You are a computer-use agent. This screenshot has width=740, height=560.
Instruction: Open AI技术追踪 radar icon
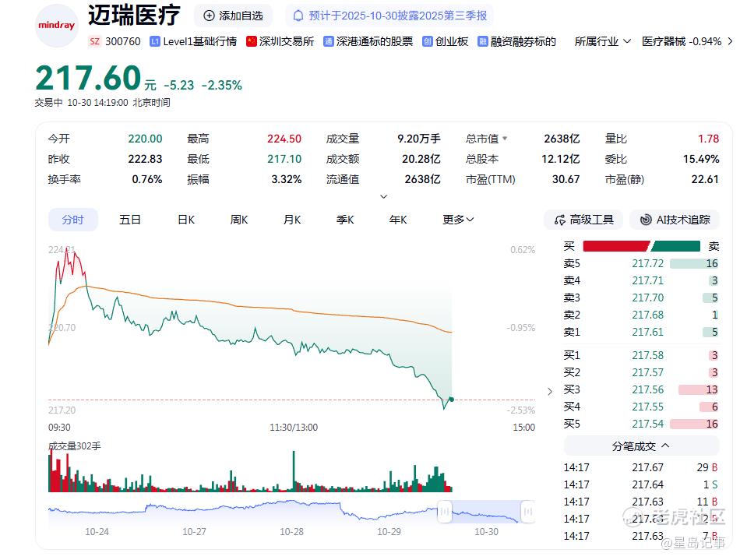click(645, 220)
